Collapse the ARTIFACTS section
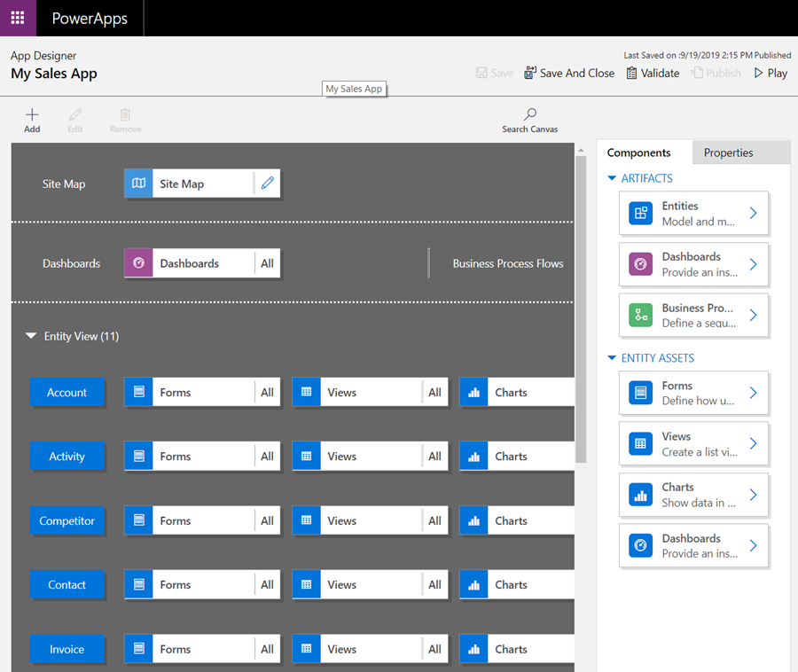This screenshot has width=798, height=672. click(x=612, y=178)
